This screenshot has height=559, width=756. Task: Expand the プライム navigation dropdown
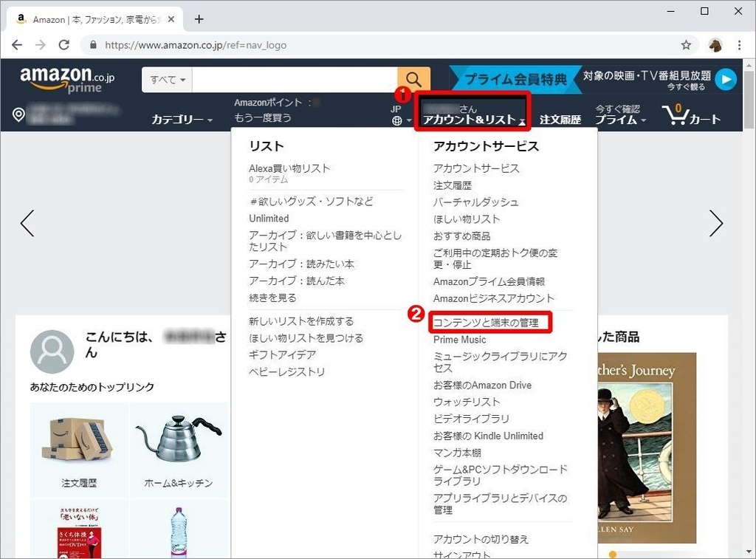[x=620, y=119]
